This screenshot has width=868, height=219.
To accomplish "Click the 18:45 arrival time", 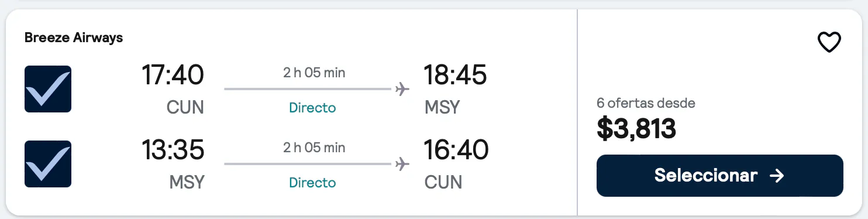I will click(455, 75).
